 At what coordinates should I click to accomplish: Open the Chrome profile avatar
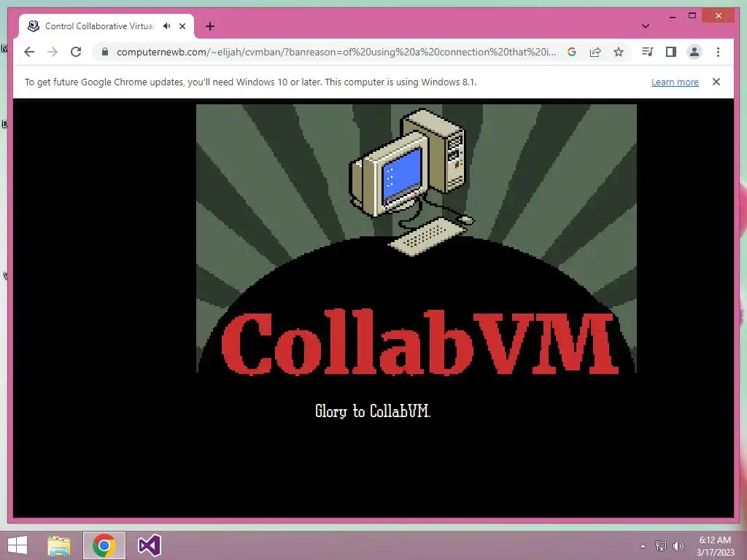[694, 52]
